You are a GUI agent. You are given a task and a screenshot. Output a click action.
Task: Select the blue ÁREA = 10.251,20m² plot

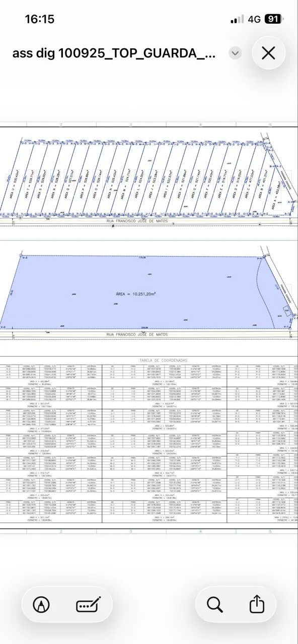click(x=136, y=292)
